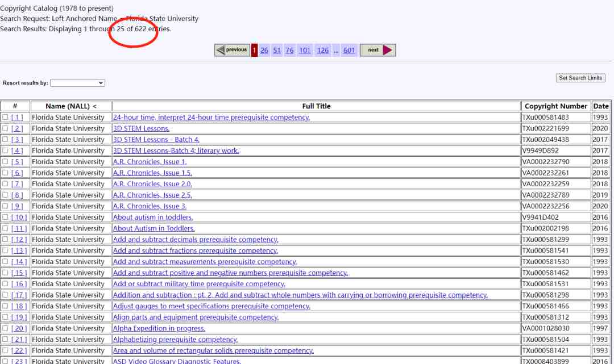The width and height of the screenshot is (614, 364).
Task: Open Alpha Expedition in progress title
Action: (159, 328)
